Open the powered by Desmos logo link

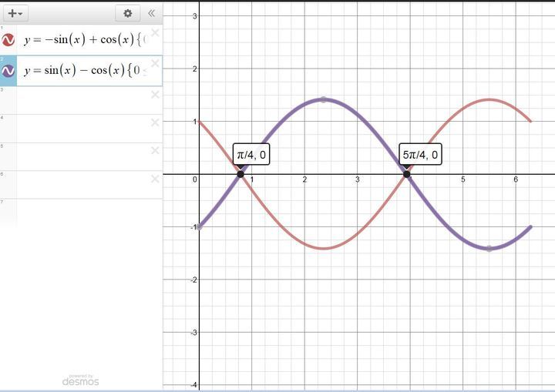pyautogui.click(x=81, y=380)
